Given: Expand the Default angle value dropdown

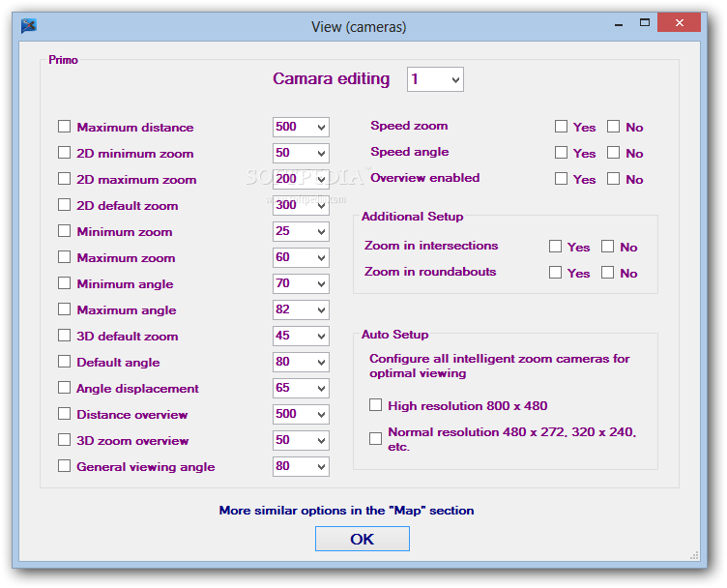Looking at the screenshot, I should tap(301, 362).
